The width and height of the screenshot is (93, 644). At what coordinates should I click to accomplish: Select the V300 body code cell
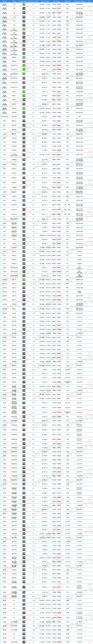click(68, 117)
